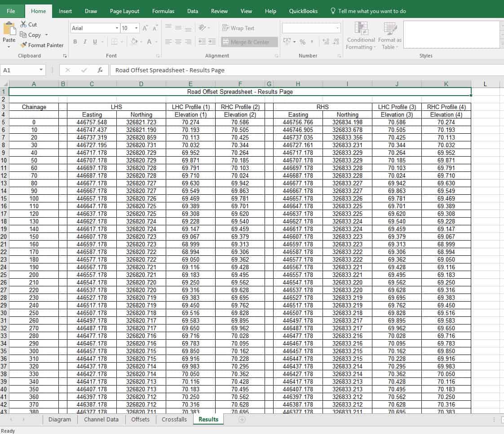Switch to the Data tab
The height and width of the screenshot is (434, 504).
click(193, 11)
